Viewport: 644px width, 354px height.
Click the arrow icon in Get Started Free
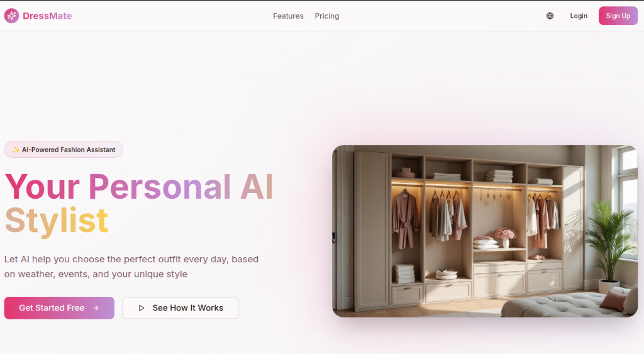(96, 308)
